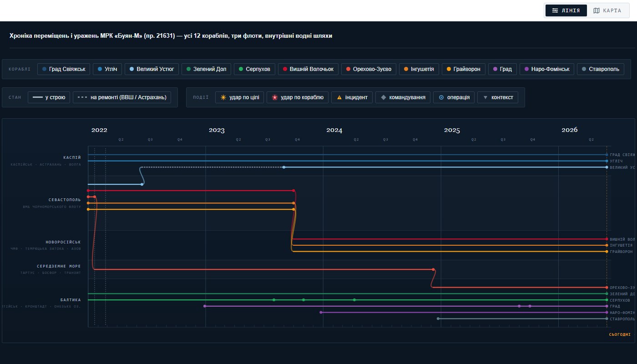Toggle the удар по кораблю star icon filter

pyautogui.click(x=298, y=97)
